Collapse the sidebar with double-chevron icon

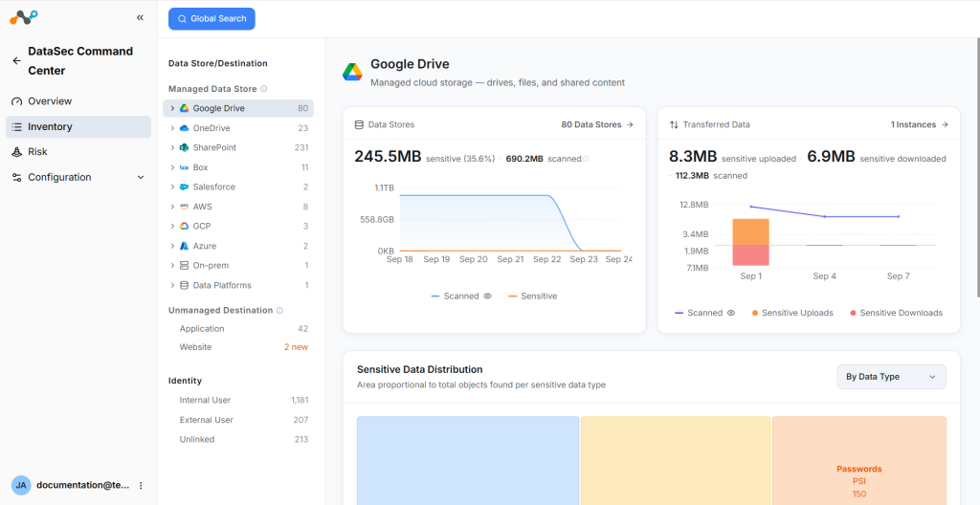point(140,17)
